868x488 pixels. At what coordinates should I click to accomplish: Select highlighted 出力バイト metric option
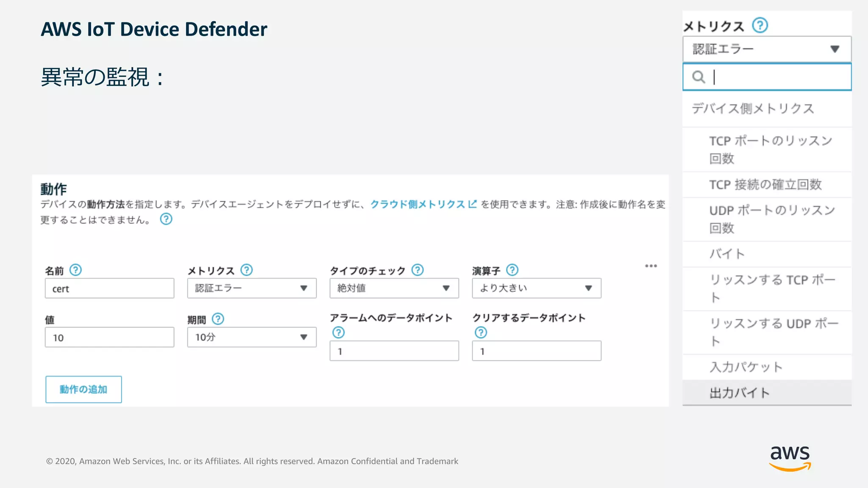click(767, 393)
